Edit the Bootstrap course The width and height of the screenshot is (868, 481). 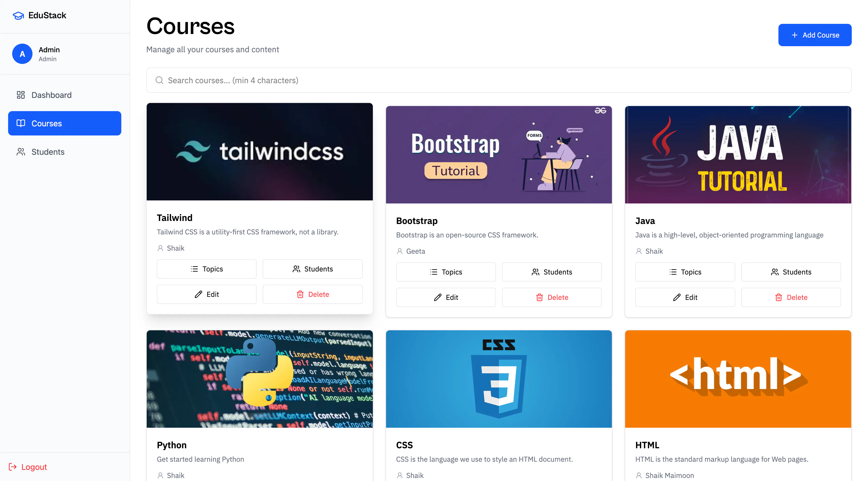[446, 297]
